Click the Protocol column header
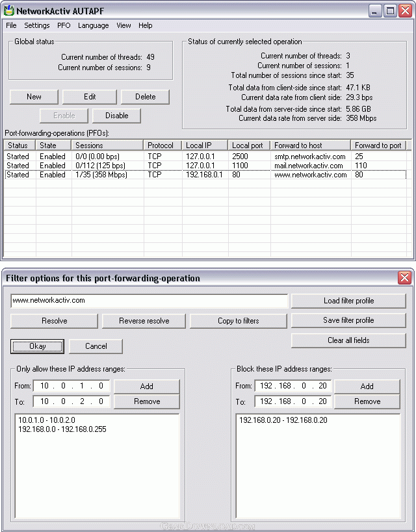Screen dimensions: 416x532 [163, 146]
